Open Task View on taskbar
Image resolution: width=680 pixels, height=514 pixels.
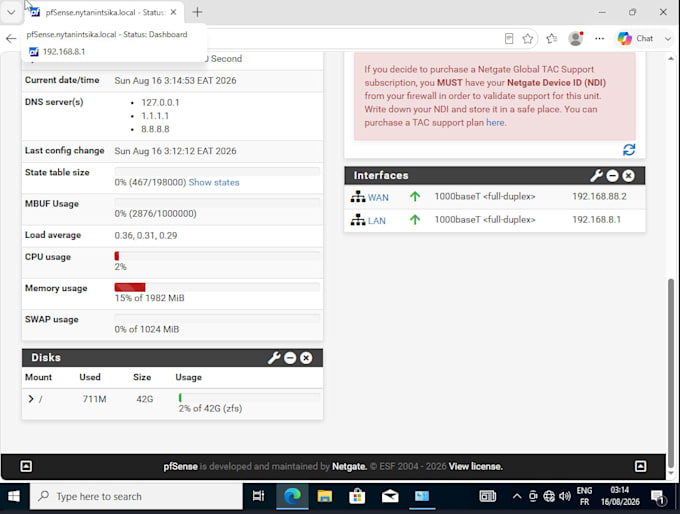pos(258,496)
